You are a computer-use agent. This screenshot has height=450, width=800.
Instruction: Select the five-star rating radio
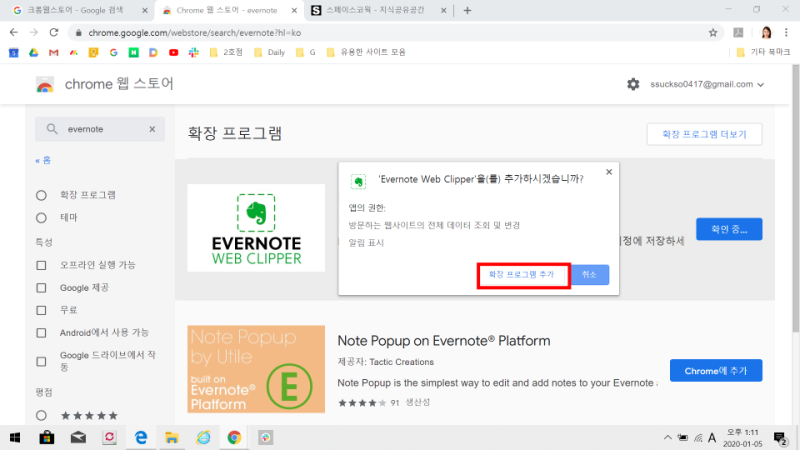[x=41, y=416]
